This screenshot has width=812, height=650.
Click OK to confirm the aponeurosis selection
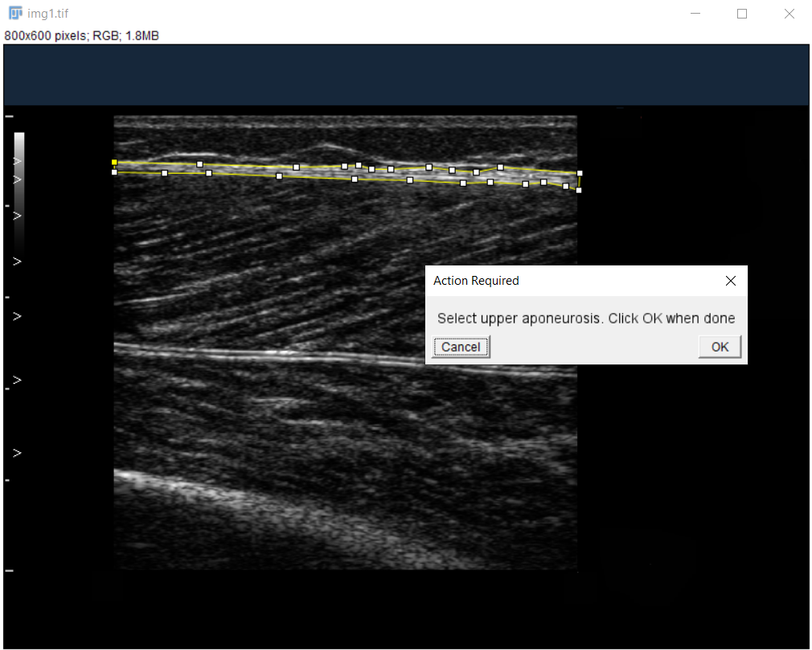coord(720,347)
